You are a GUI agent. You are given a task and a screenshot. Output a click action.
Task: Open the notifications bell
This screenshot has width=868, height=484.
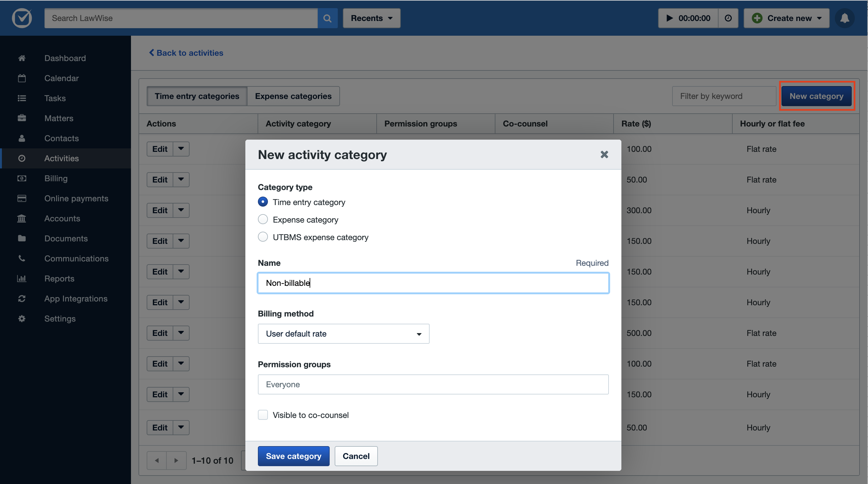pos(844,18)
